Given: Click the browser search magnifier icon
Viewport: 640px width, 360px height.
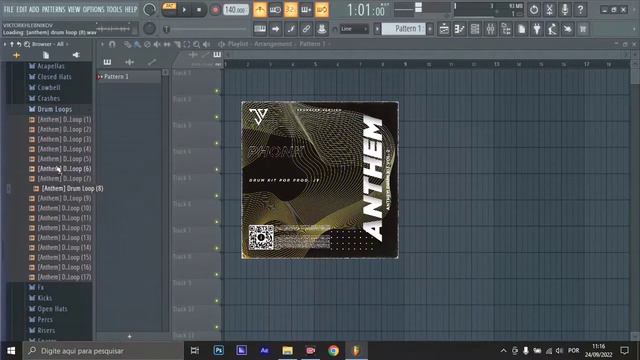Looking at the screenshot, I should [x=27, y=44].
